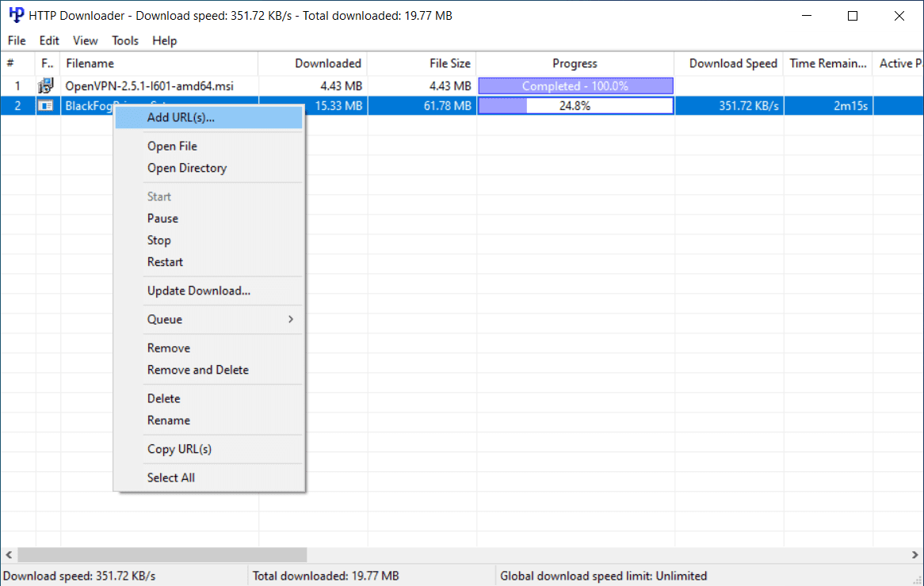Viewport: 924px width, 586px height.
Task: Minimize the HTTP Downloader window
Action: (807, 15)
